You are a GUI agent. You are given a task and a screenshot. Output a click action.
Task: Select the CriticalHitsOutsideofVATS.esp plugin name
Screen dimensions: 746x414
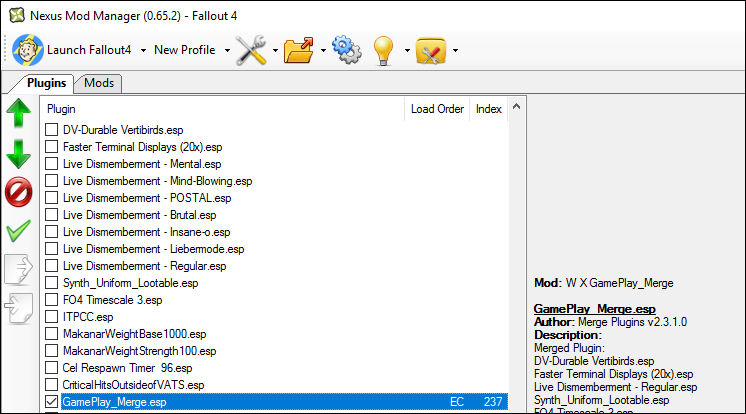[x=133, y=385]
